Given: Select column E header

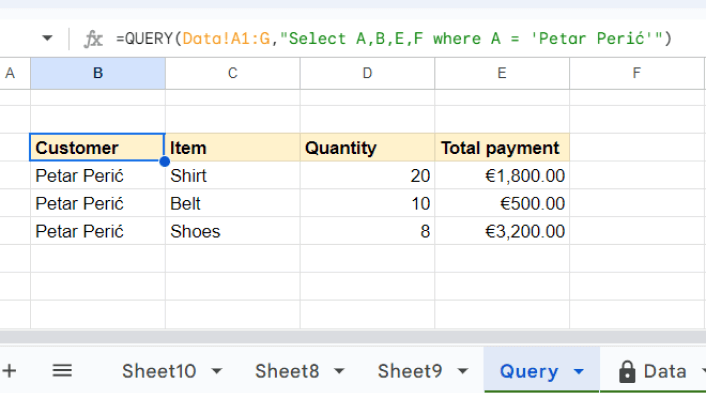Looking at the screenshot, I should coord(502,73).
